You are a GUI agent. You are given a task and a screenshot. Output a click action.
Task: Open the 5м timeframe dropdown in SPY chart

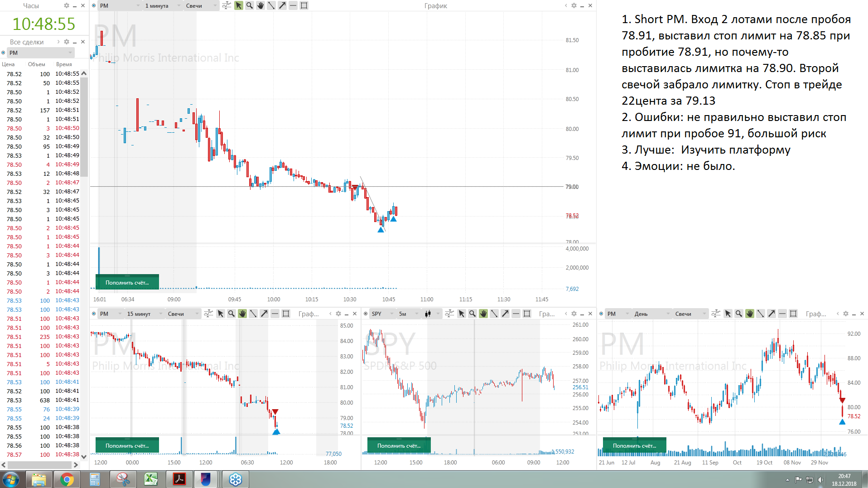(x=408, y=314)
